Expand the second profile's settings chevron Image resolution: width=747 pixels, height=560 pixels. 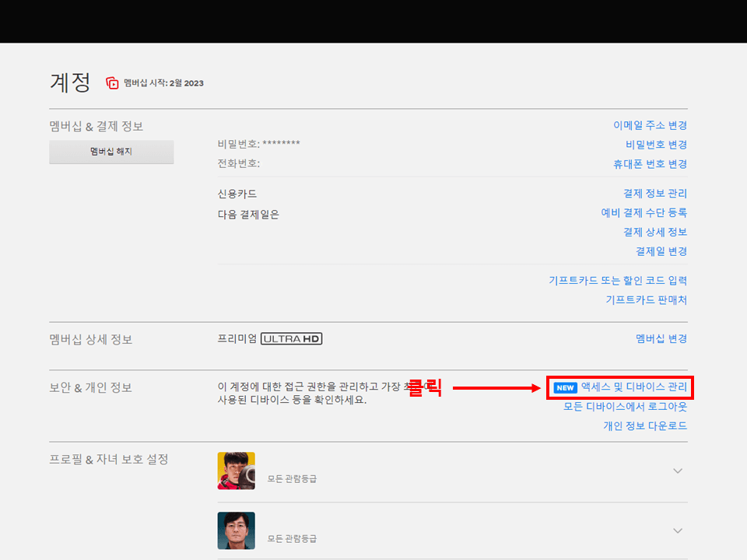(x=677, y=530)
